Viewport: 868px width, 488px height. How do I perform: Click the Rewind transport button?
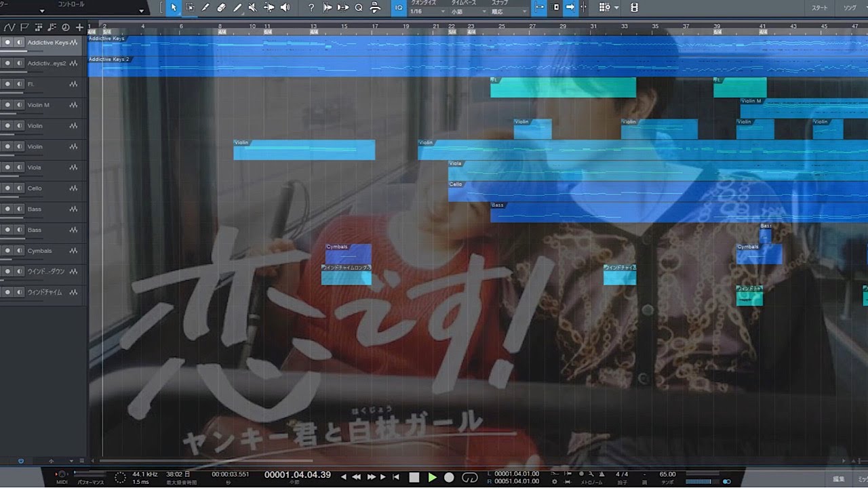[x=357, y=477]
